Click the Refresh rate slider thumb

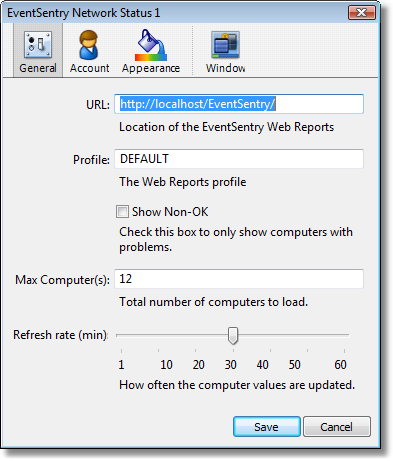[233, 335]
